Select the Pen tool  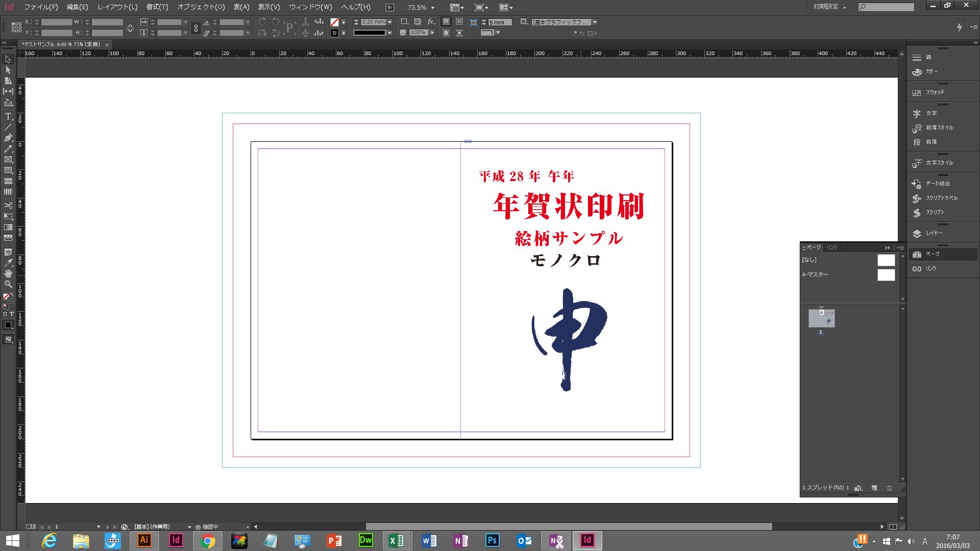8,138
